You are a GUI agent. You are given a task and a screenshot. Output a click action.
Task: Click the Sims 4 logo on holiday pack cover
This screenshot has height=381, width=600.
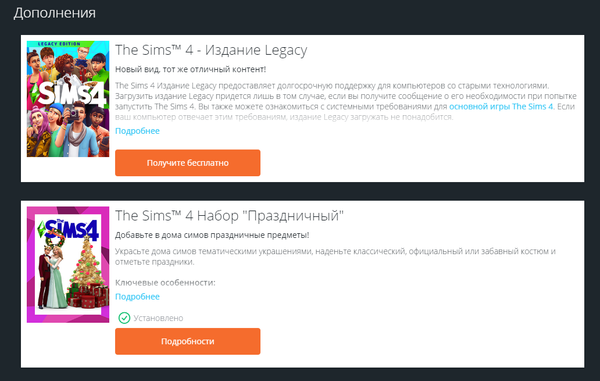point(69,230)
